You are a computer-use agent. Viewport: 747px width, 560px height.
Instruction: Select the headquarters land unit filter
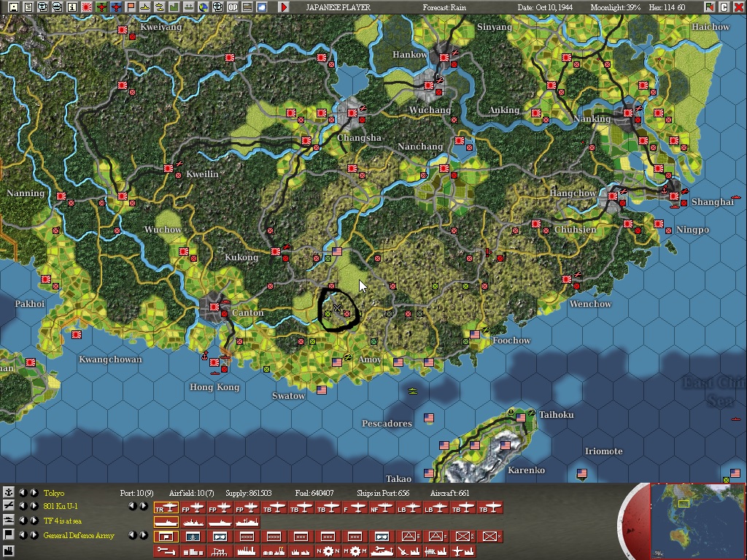click(166, 536)
